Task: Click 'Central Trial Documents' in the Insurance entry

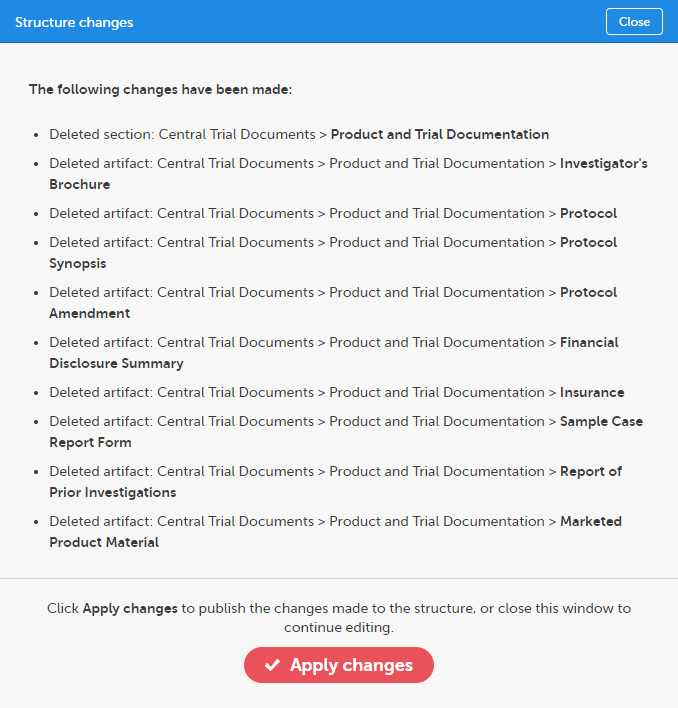Action: (x=235, y=392)
